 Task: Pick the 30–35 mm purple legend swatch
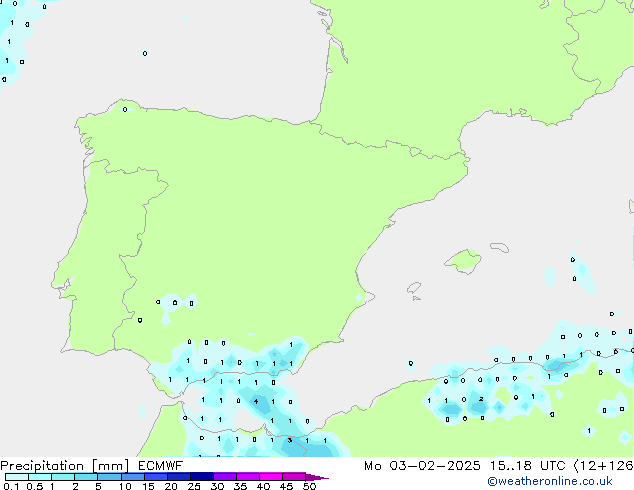(x=224, y=477)
